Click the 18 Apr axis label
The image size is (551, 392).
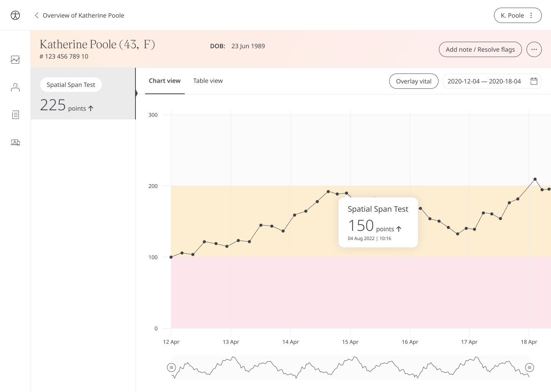[529, 342]
